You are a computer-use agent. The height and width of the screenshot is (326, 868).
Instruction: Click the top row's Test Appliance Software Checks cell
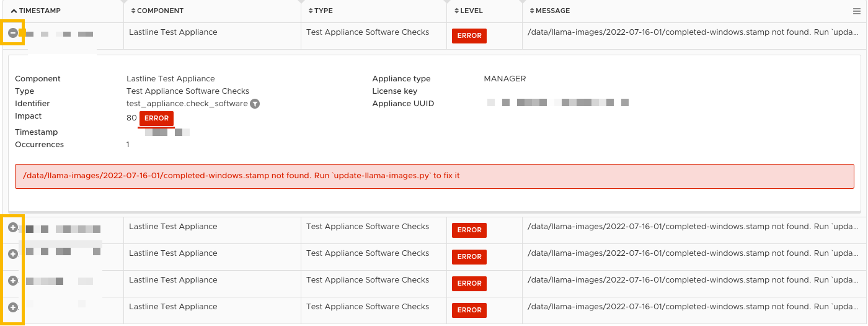point(368,32)
